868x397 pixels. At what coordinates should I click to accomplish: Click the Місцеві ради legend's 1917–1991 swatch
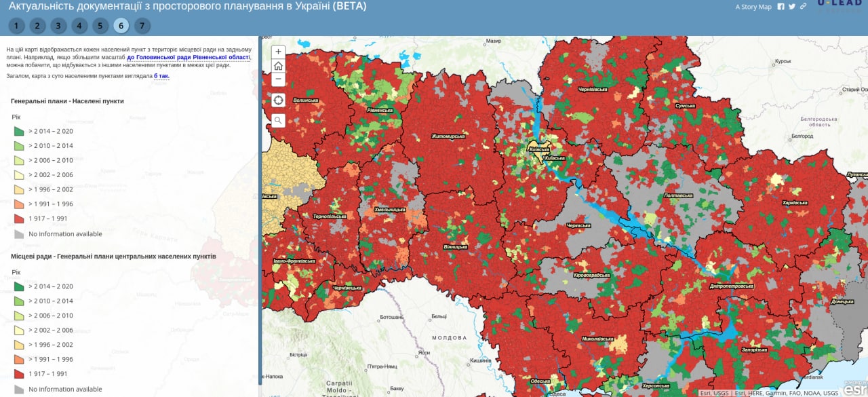(20, 375)
